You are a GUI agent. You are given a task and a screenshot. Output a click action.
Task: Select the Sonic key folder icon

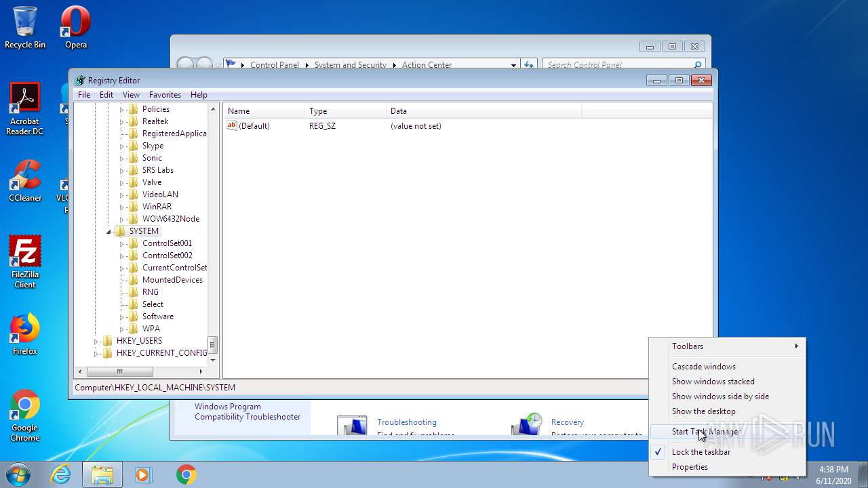(x=133, y=158)
